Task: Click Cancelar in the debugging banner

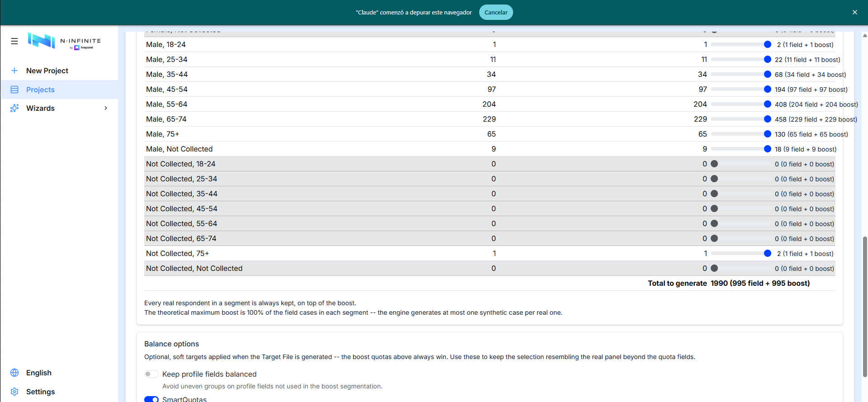Action: tap(496, 12)
